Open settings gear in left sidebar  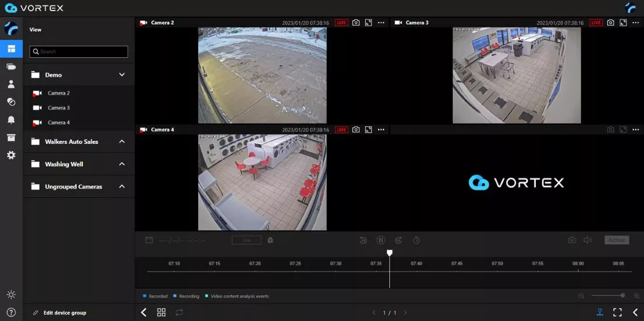click(x=11, y=155)
